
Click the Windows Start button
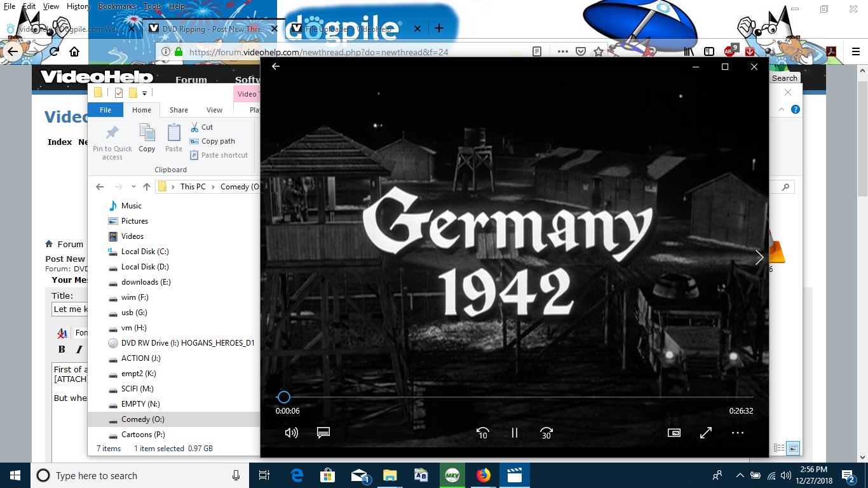click(x=15, y=475)
